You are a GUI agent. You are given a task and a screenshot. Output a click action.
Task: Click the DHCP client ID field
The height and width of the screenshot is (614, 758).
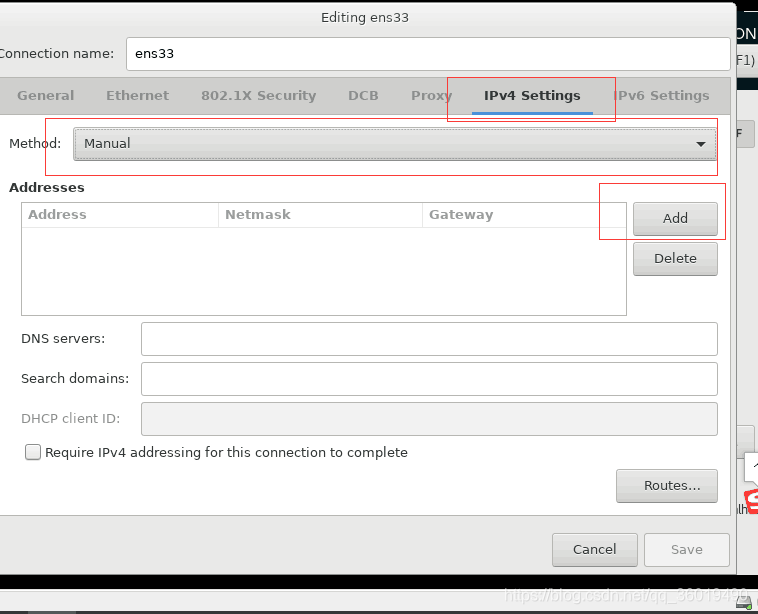(429, 419)
